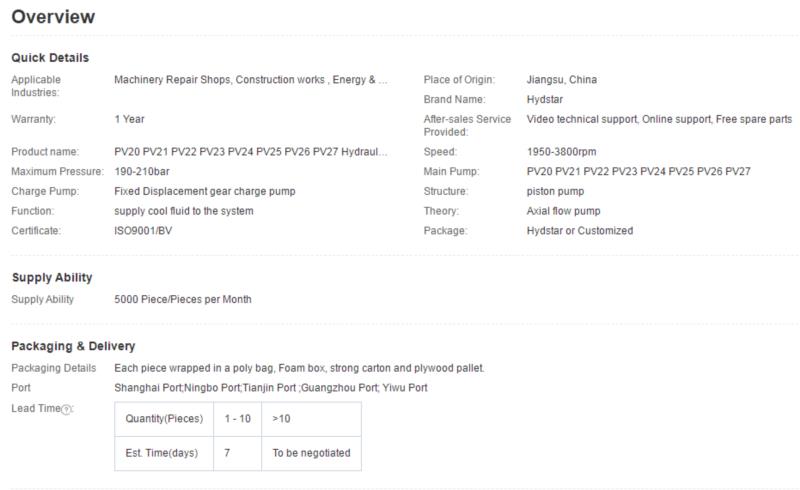Click the Lead Time help question-mark icon
The image size is (800, 490).
click(x=66, y=409)
